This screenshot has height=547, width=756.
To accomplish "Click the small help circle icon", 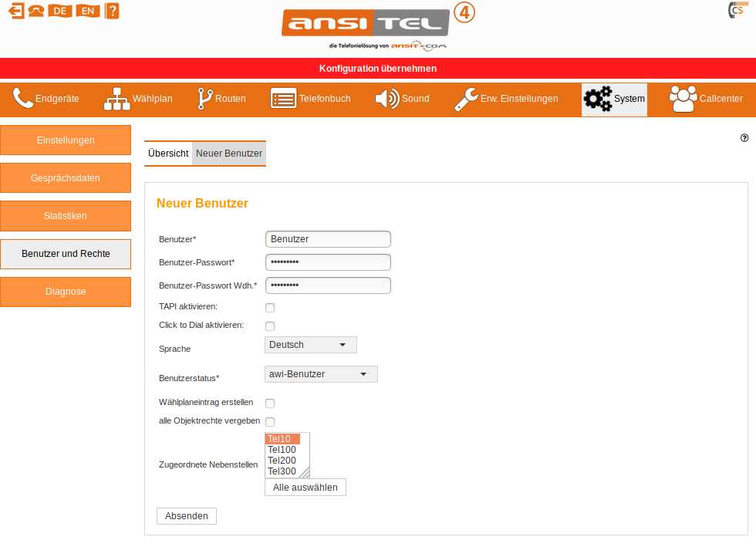I will click(744, 138).
